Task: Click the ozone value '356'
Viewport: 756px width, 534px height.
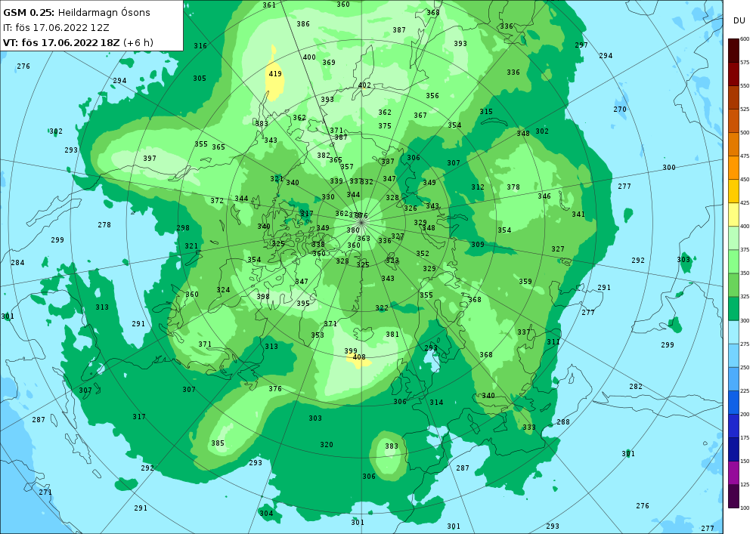Action: point(432,96)
